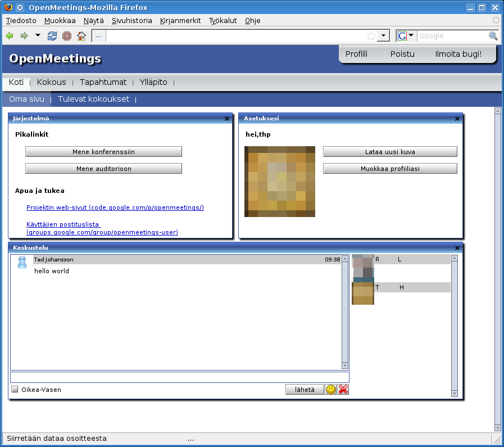This screenshot has height=447, width=504.
Task: Open the navigation history dropdown arrow
Action: [x=38, y=35]
